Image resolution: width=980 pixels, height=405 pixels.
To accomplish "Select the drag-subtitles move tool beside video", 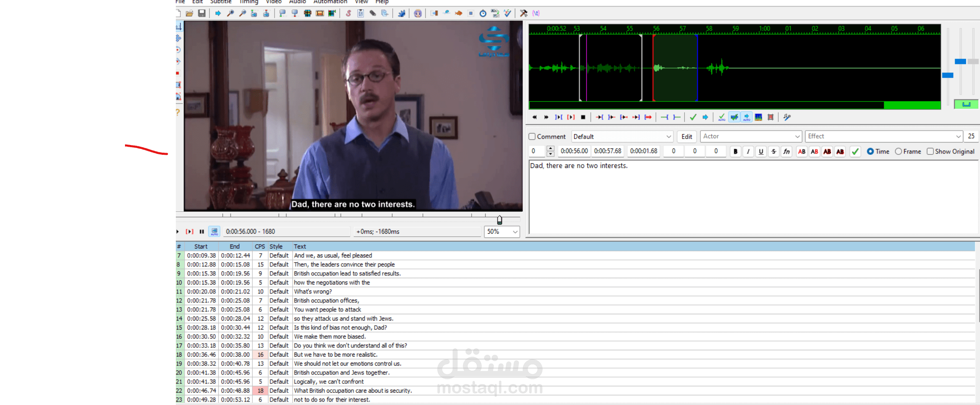I will 178,38.
